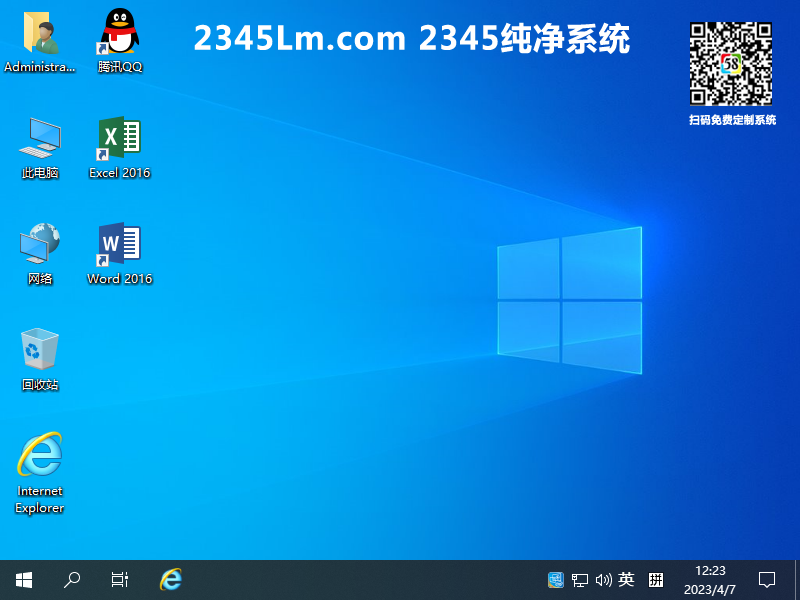Launch Internet Explorer pinned on the taskbar
The width and height of the screenshot is (800, 600).
[x=170, y=580]
